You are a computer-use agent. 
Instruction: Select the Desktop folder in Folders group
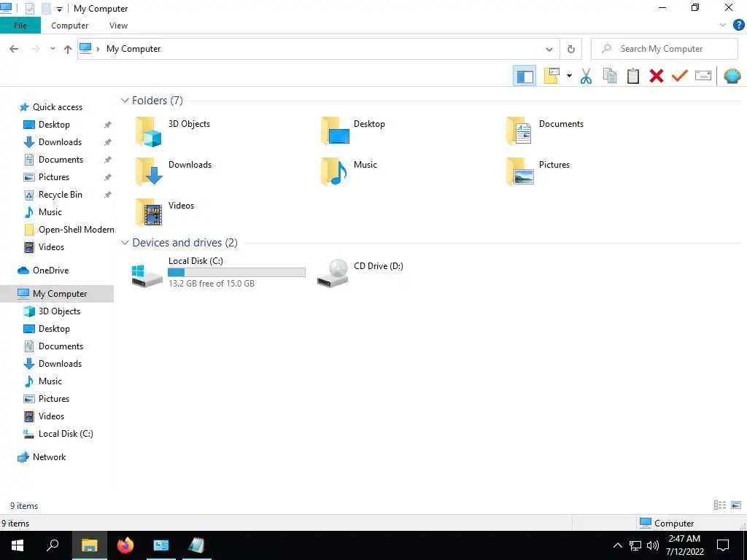pos(354,131)
